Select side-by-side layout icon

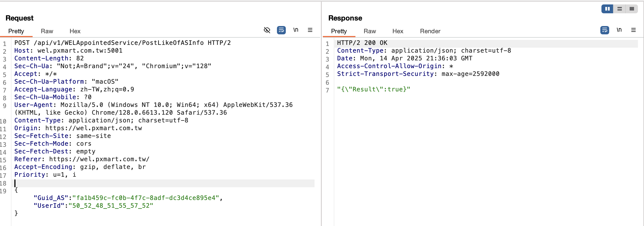607,9
